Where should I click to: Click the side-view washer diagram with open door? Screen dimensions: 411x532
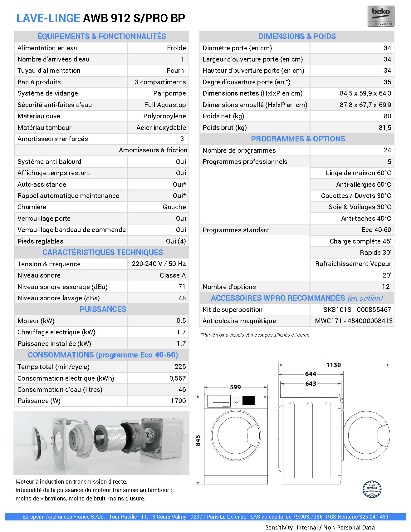334,440
